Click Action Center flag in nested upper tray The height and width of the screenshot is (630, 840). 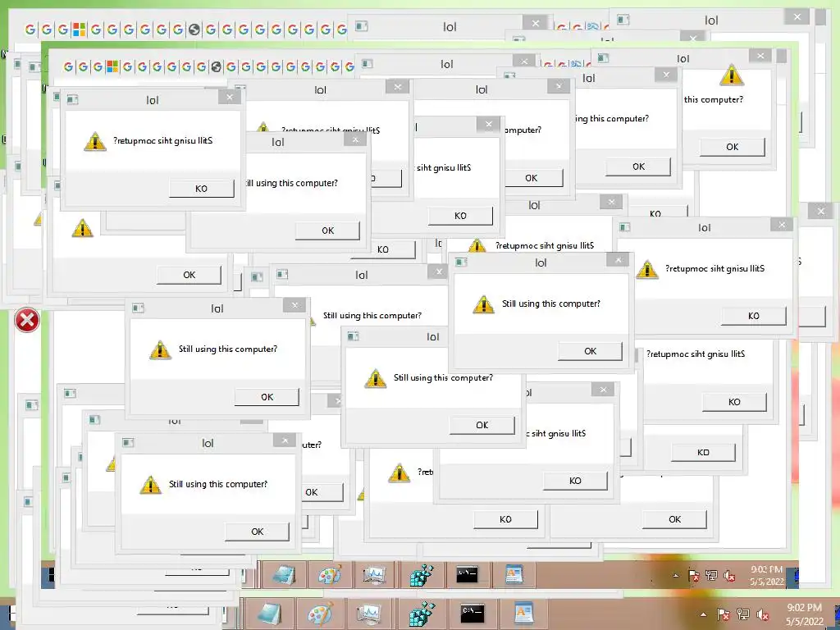click(x=694, y=576)
